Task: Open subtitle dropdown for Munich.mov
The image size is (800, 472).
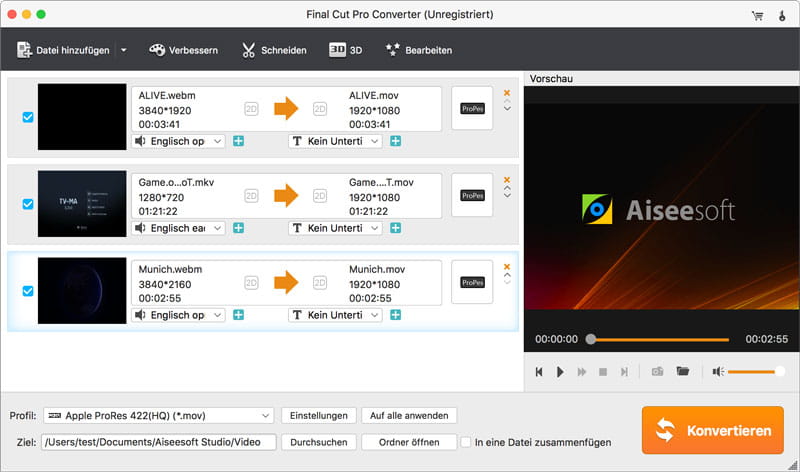Action: [335, 315]
